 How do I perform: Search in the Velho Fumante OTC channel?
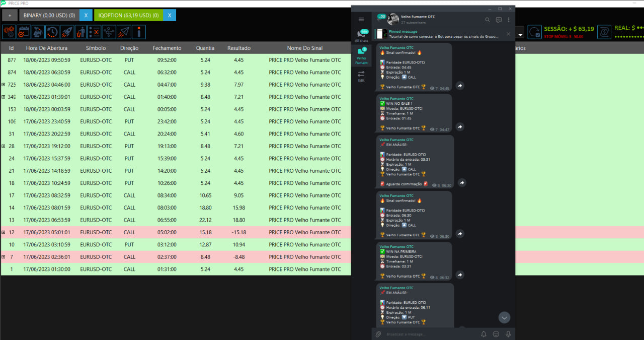click(487, 20)
